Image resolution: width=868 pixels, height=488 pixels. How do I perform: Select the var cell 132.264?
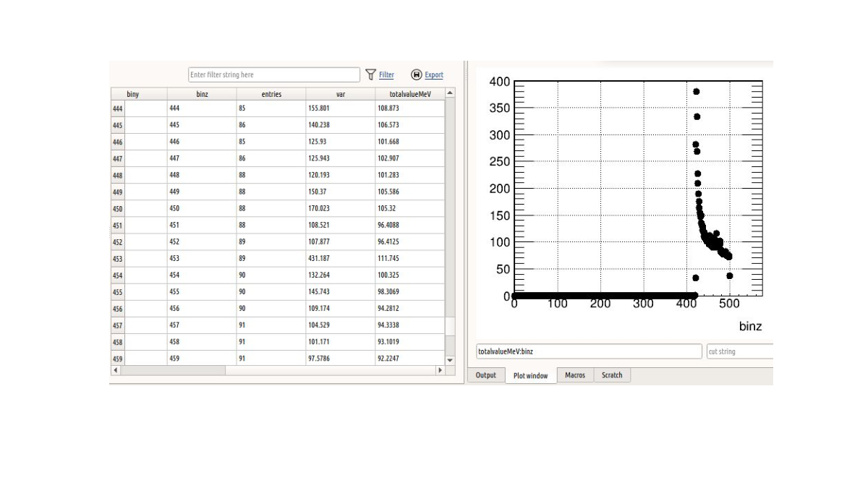[x=341, y=275]
